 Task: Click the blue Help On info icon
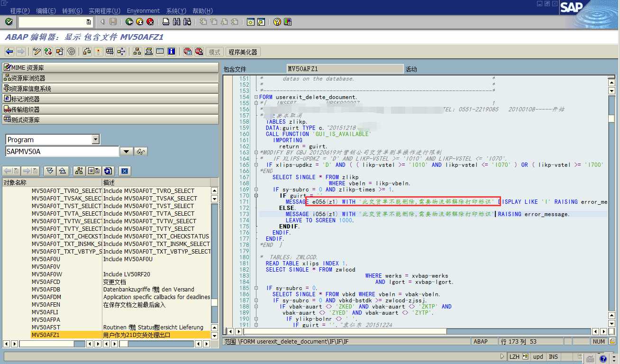[x=172, y=52]
